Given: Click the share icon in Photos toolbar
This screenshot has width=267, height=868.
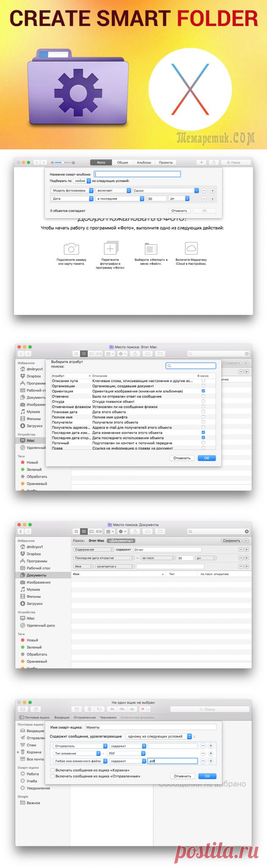Looking at the screenshot, I should (x=214, y=163).
